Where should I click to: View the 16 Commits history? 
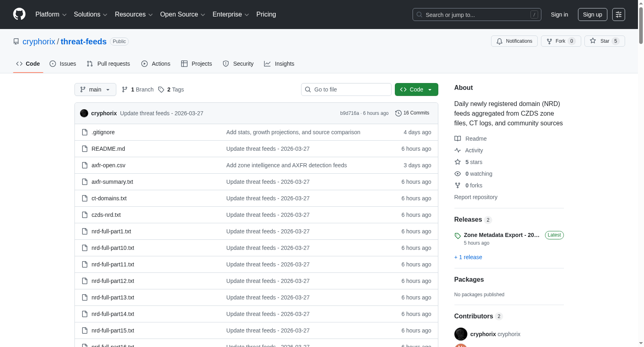[412, 113]
